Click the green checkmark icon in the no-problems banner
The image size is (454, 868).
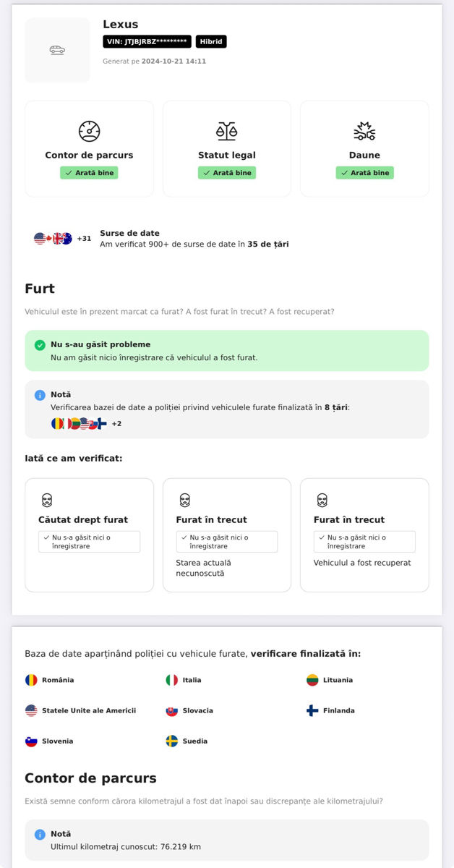click(x=40, y=345)
